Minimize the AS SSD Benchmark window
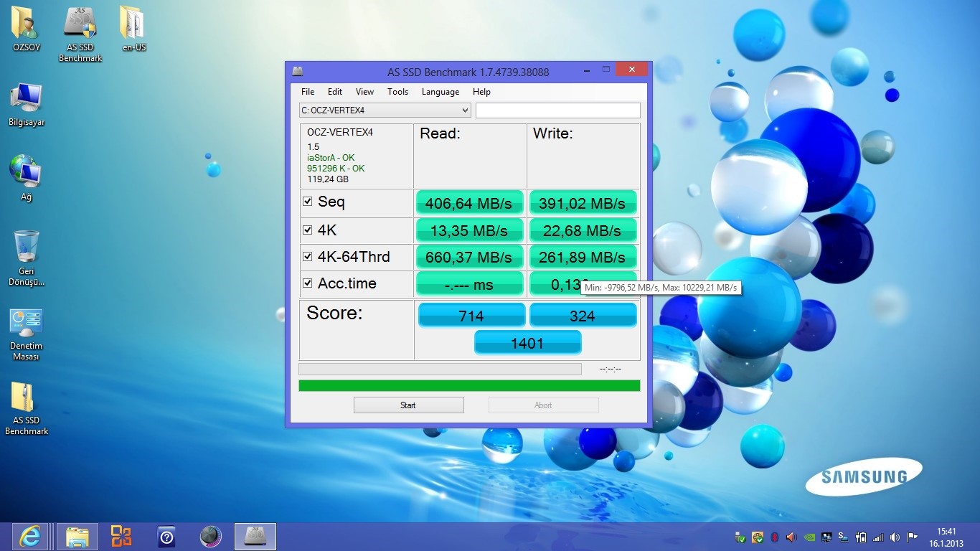Viewport: 980px width, 551px height. (587, 70)
